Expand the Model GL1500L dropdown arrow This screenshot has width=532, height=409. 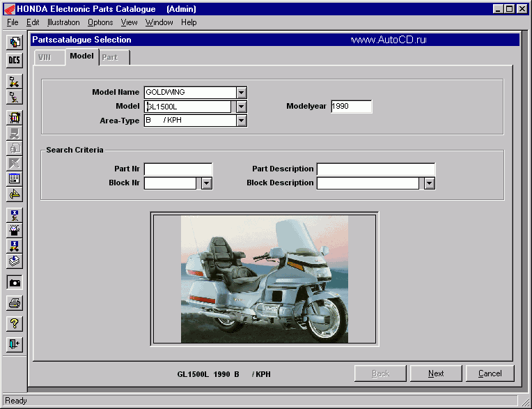coord(241,107)
